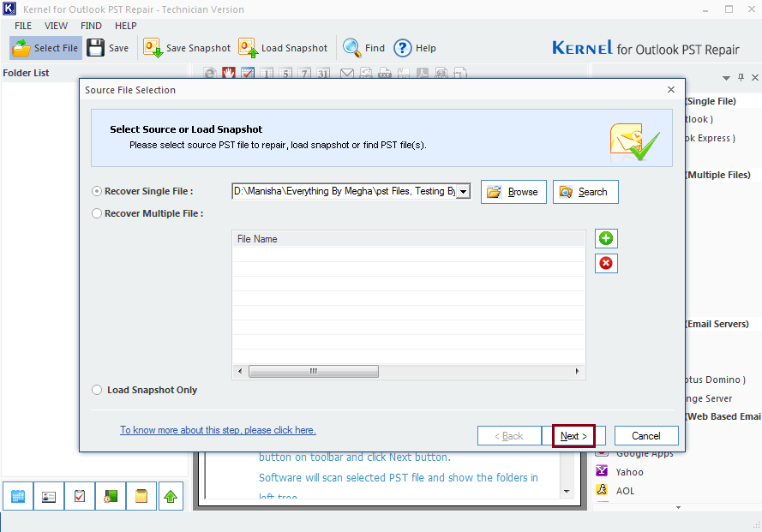This screenshot has width=762, height=532.
Task: Open the FIND menu
Action: (91, 26)
